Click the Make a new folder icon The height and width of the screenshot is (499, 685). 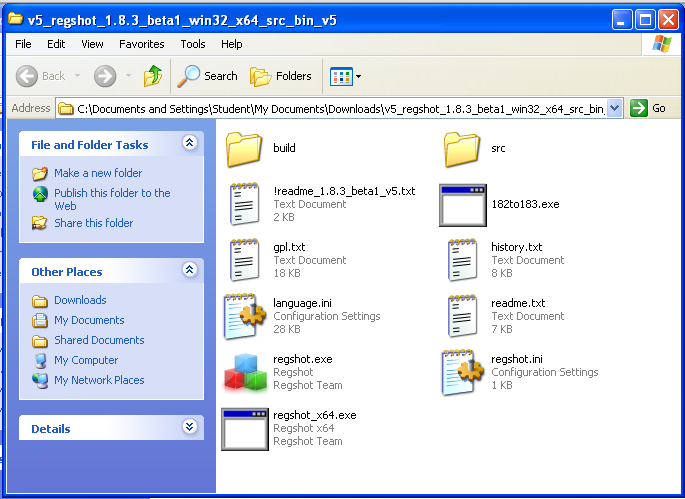[x=40, y=173]
